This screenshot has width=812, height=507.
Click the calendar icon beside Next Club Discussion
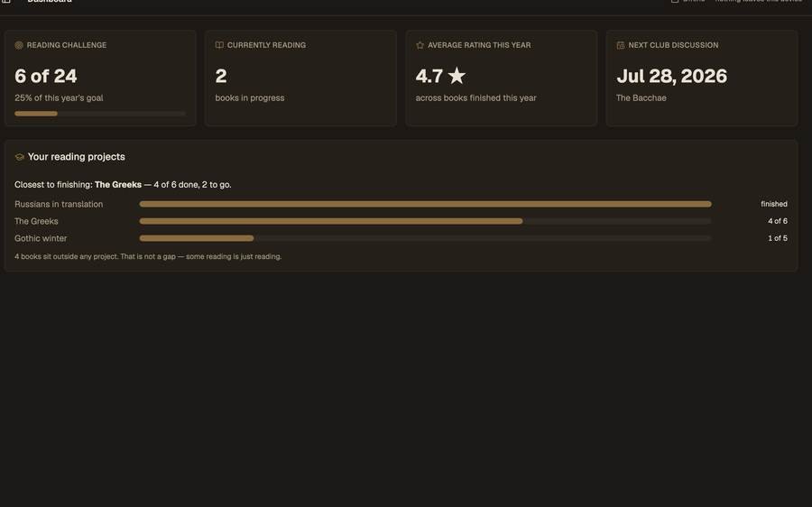pos(621,45)
